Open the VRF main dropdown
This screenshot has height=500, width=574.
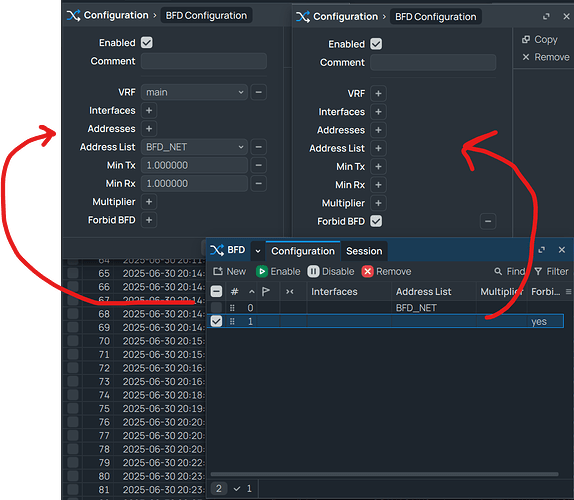point(194,92)
